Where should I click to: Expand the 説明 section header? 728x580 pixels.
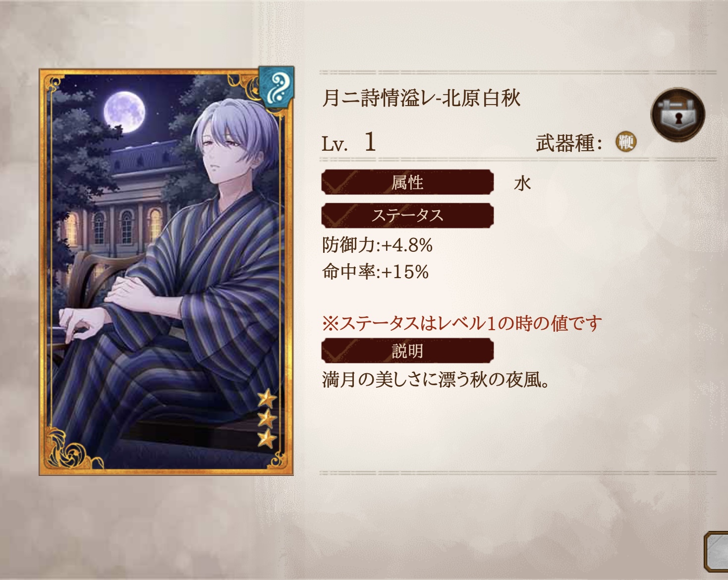coord(407,351)
